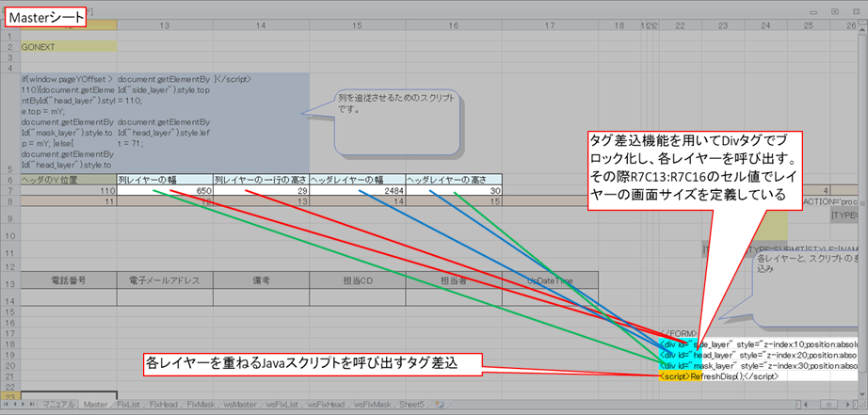Select the 備考 header cell

pos(261,281)
